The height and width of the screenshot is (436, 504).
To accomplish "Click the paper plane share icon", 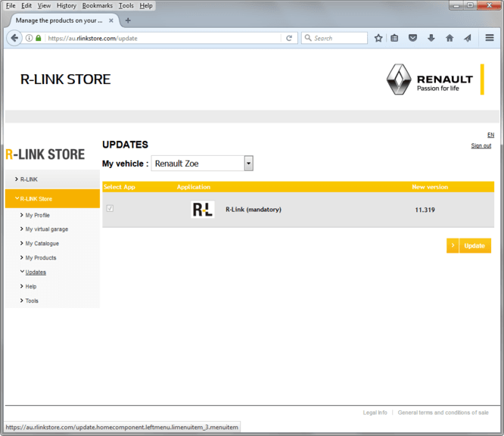I will click(468, 39).
